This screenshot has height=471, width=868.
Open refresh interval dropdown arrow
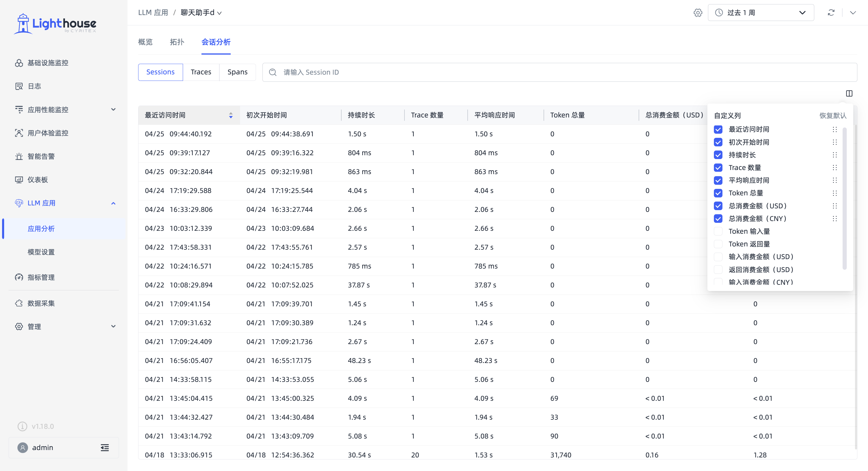point(853,13)
